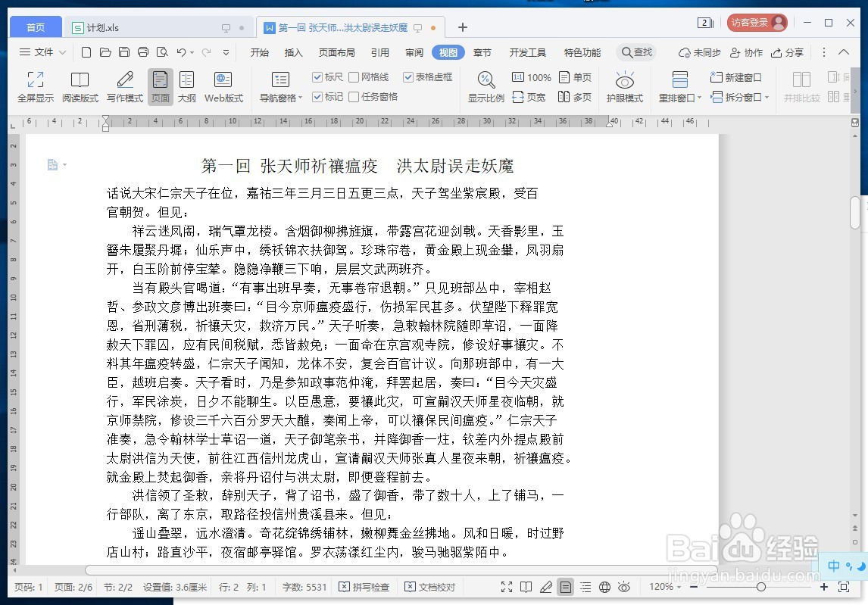
Task: Open the 120% zoom level dropdown
Action: click(x=665, y=587)
